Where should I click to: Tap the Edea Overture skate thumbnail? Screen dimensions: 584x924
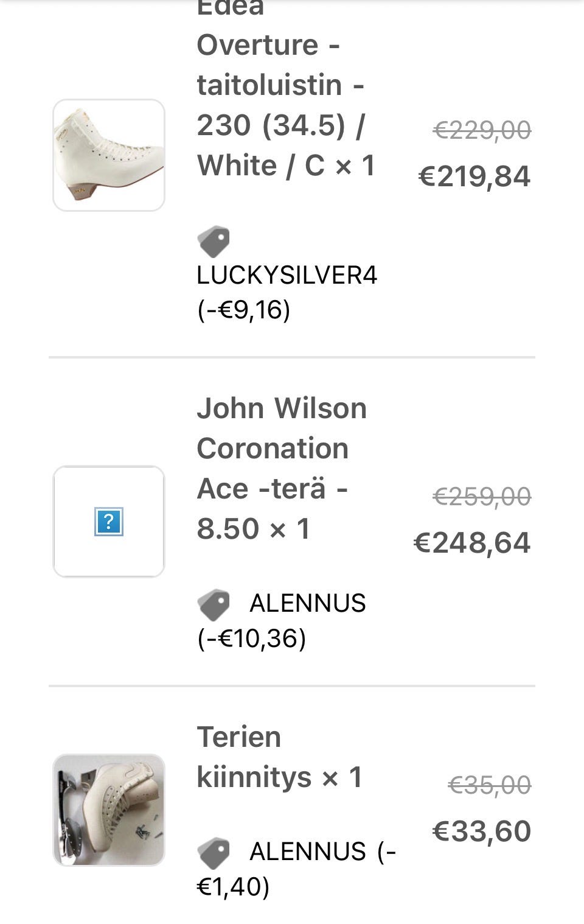point(109,155)
